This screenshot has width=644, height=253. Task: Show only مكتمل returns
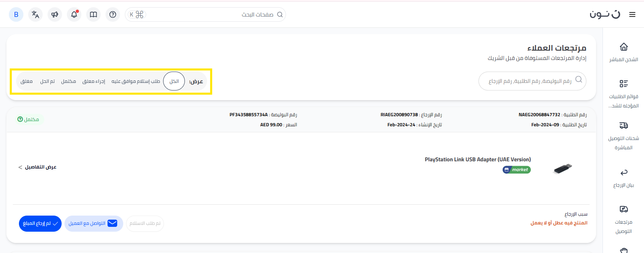tap(68, 81)
